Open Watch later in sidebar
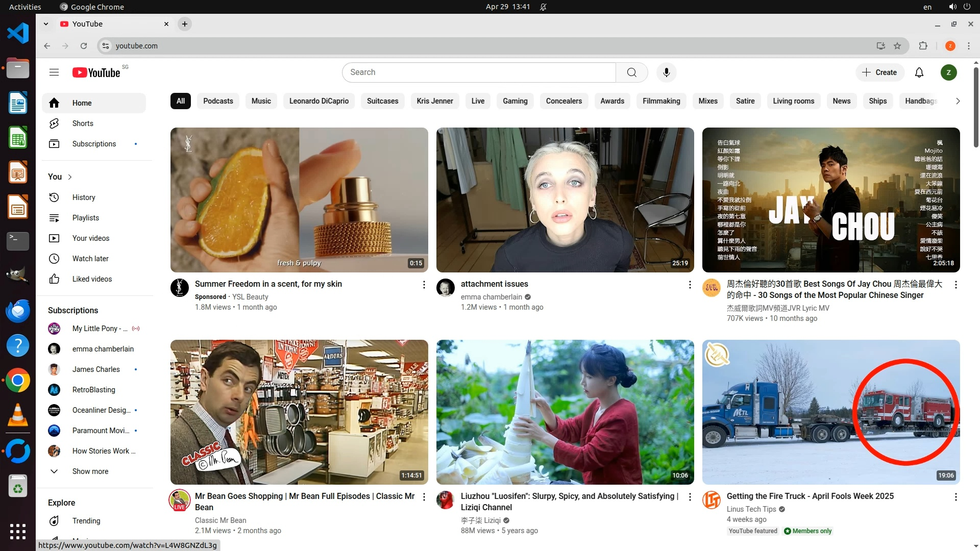Image resolution: width=980 pixels, height=551 pixels. coord(90,259)
